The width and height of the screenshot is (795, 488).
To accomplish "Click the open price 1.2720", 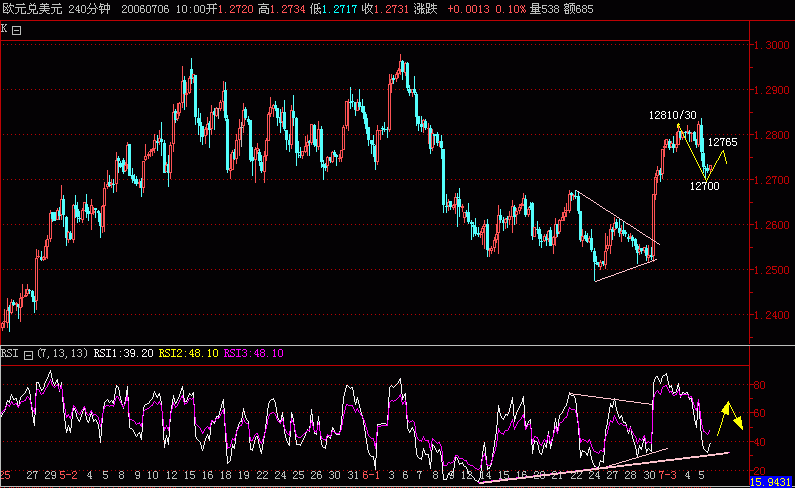I will (236, 9).
